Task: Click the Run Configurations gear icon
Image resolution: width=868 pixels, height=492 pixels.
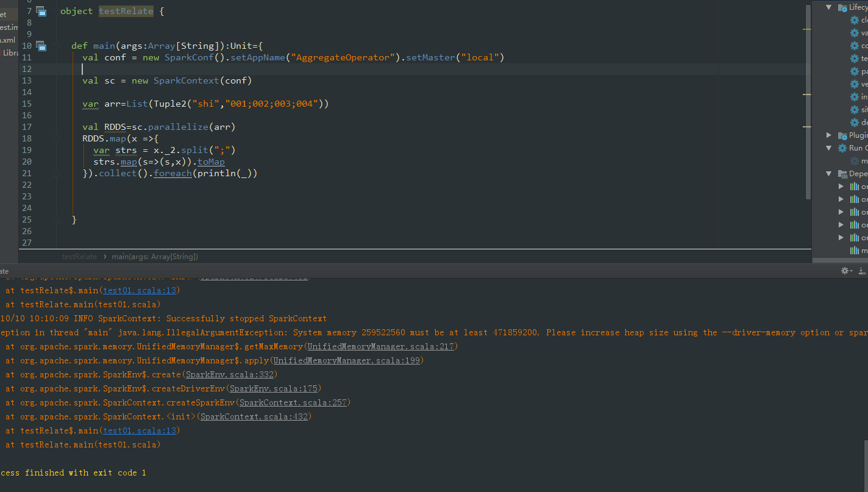Action: click(842, 148)
